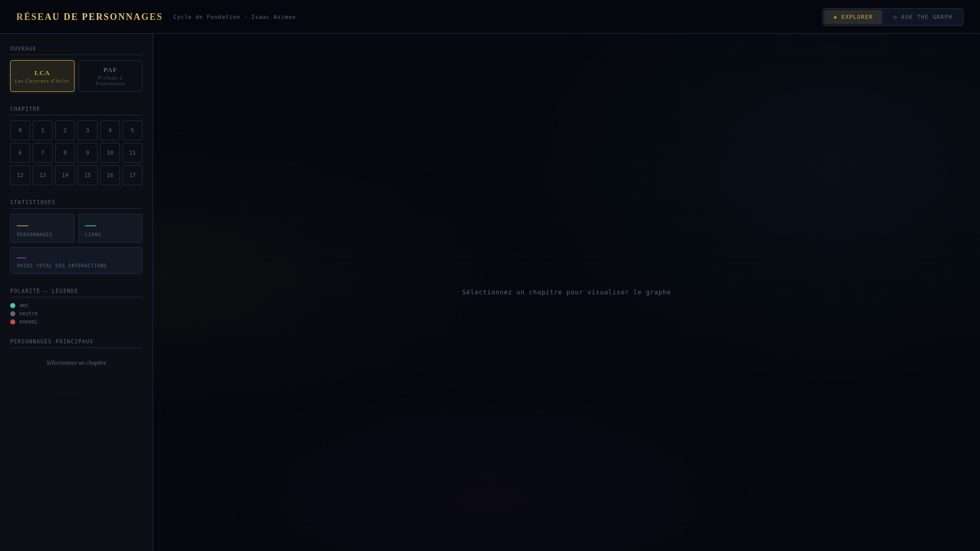Select chapter 9
Image resolution: width=980 pixels, height=551 pixels.
87,153
